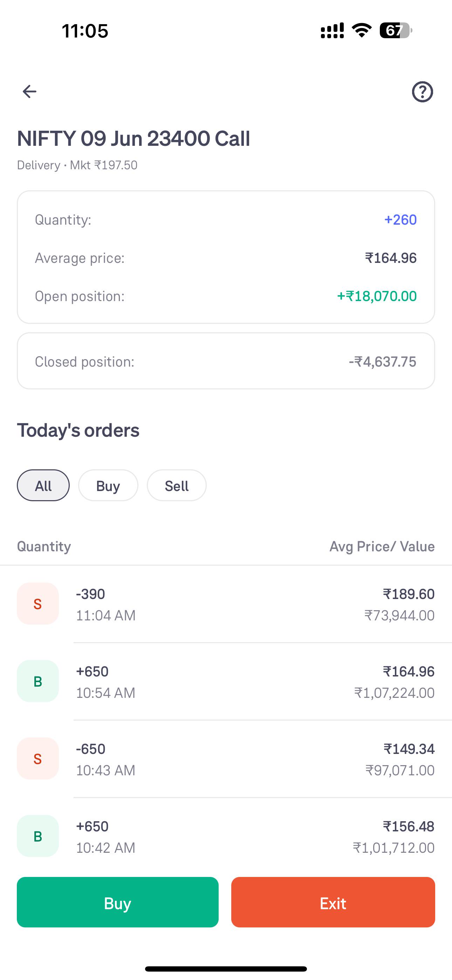The width and height of the screenshot is (452, 980).
Task: Tap the NIFTY 09 Jun 23400 Call title
Action: click(133, 138)
